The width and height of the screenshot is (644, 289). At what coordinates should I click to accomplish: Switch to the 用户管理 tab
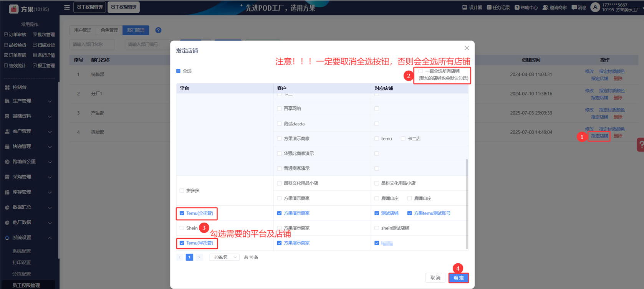(83, 30)
